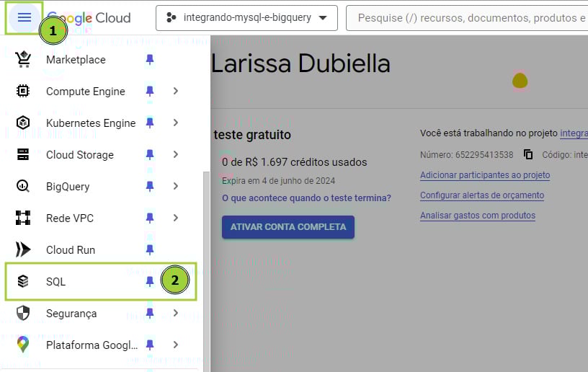
Task: Click the Kubernetes Engine icon
Action: tap(23, 123)
